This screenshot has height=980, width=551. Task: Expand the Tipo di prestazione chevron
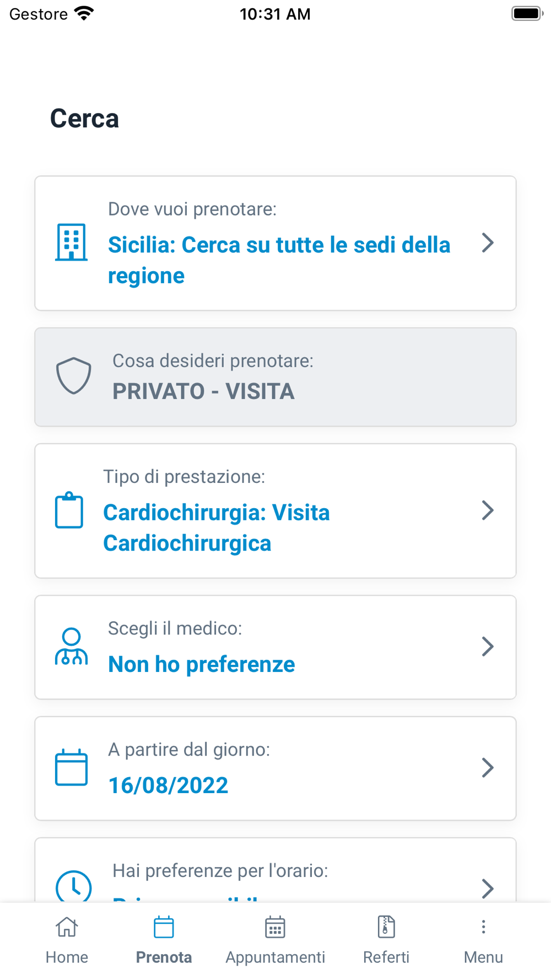[x=488, y=510]
